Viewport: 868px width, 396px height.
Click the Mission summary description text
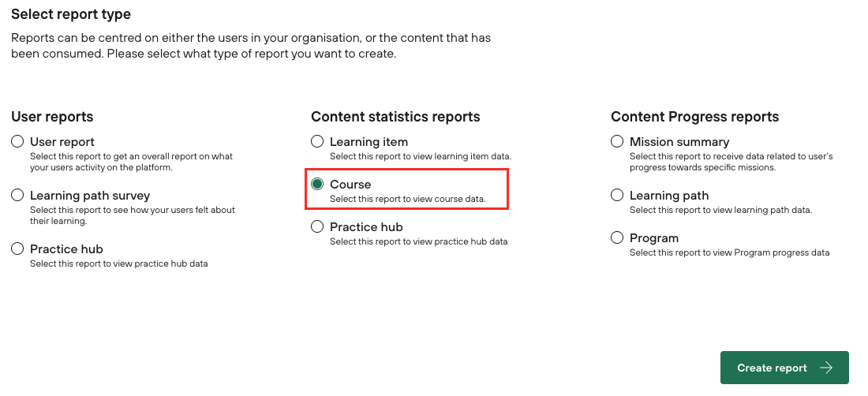click(731, 162)
